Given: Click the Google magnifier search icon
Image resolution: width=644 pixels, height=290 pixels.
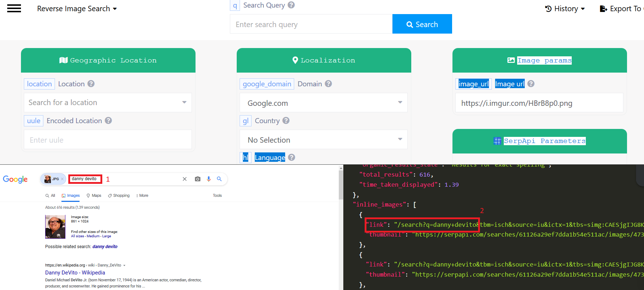Looking at the screenshot, I should (219, 179).
